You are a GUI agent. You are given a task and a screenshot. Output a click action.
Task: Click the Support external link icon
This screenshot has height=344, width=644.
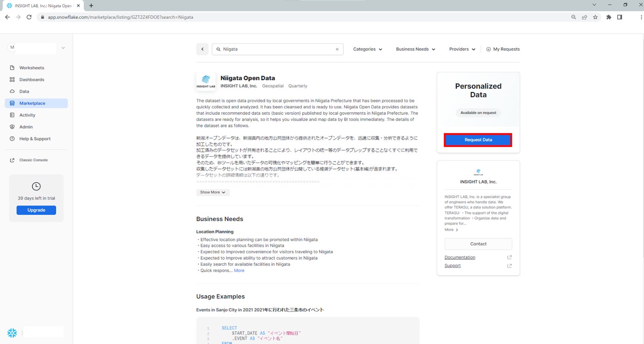(509, 266)
